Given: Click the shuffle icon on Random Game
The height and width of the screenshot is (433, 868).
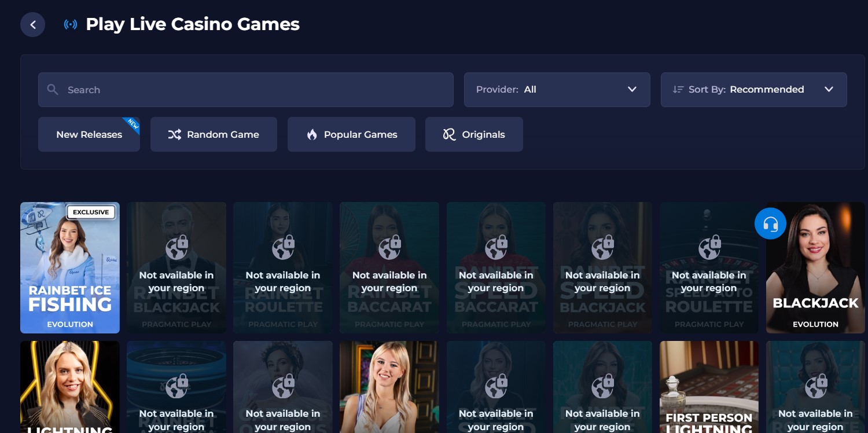Looking at the screenshot, I should click(x=175, y=134).
